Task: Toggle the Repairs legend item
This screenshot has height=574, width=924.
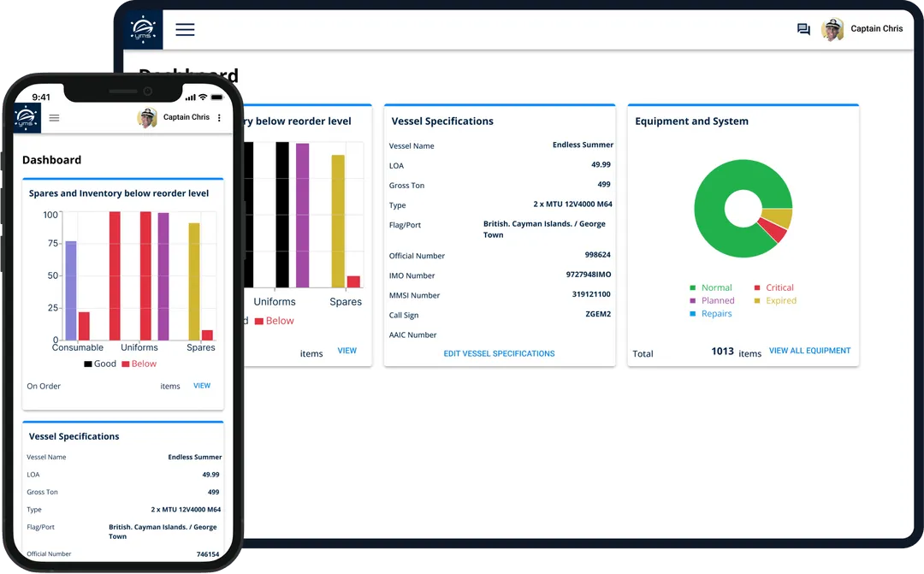Action: 710,314
